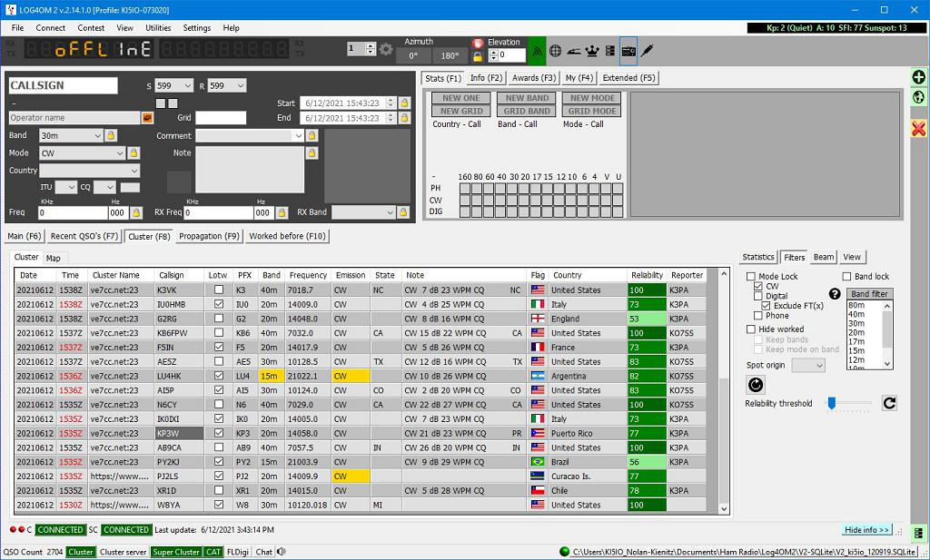Open the globe map icon in toolbar
930x560 pixels.
tap(555, 51)
